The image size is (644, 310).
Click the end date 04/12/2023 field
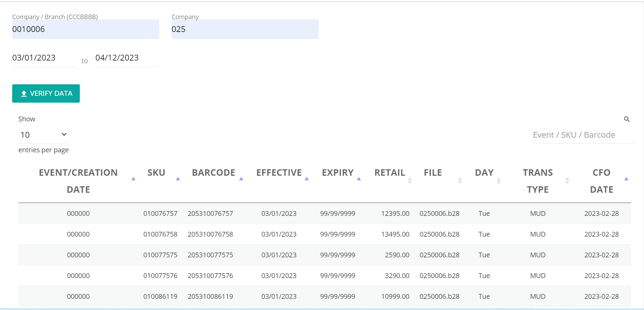(x=127, y=58)
